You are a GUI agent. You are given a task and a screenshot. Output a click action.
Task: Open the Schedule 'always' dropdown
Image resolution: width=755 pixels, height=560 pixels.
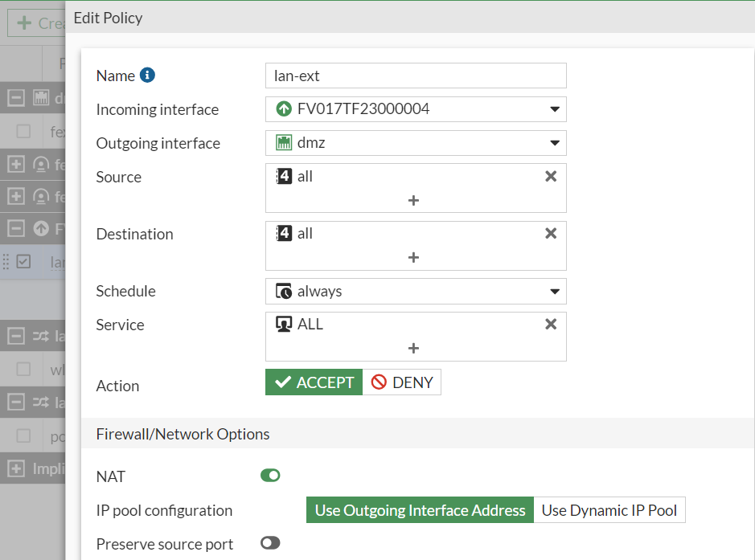tap(416, 291)
